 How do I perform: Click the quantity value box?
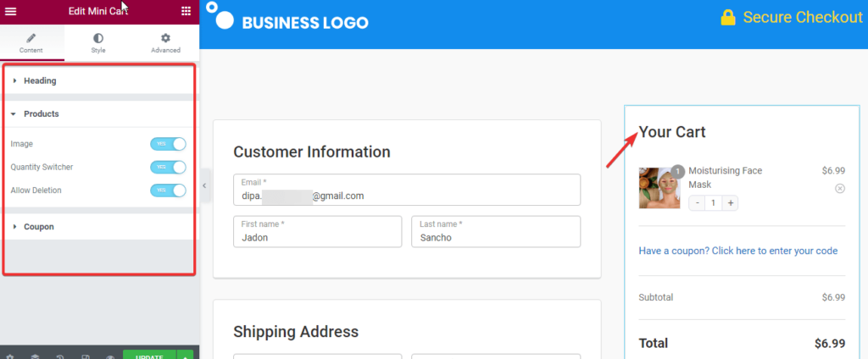[x=714, y=203]
